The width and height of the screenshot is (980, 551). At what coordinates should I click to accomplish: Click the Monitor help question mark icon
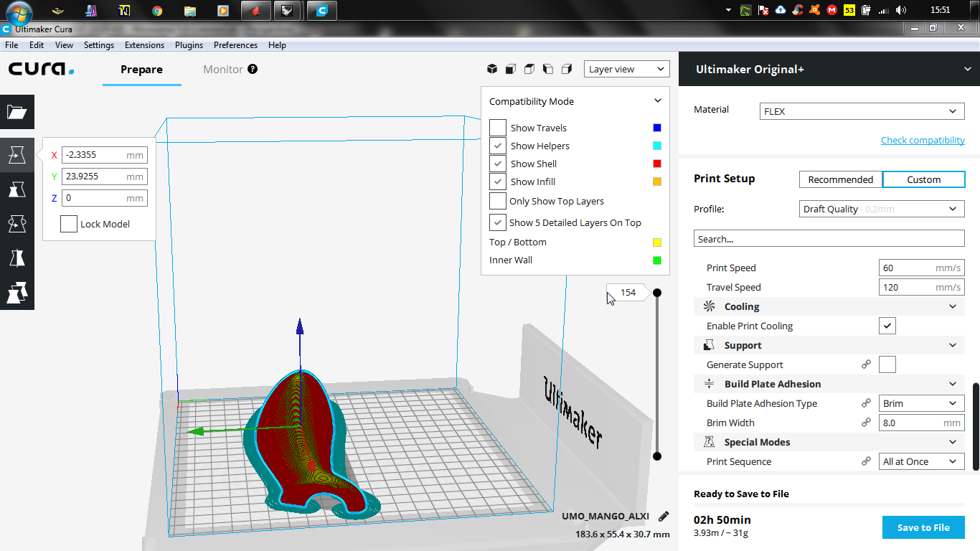[x=253, y=69]
